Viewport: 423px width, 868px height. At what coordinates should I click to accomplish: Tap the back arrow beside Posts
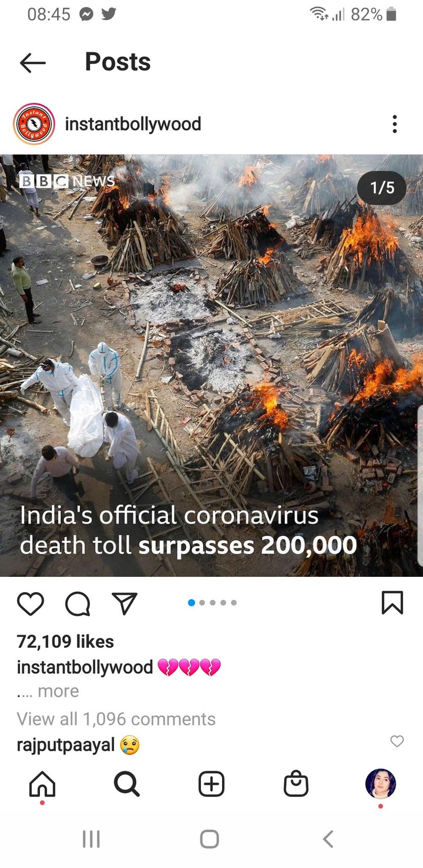33,63
